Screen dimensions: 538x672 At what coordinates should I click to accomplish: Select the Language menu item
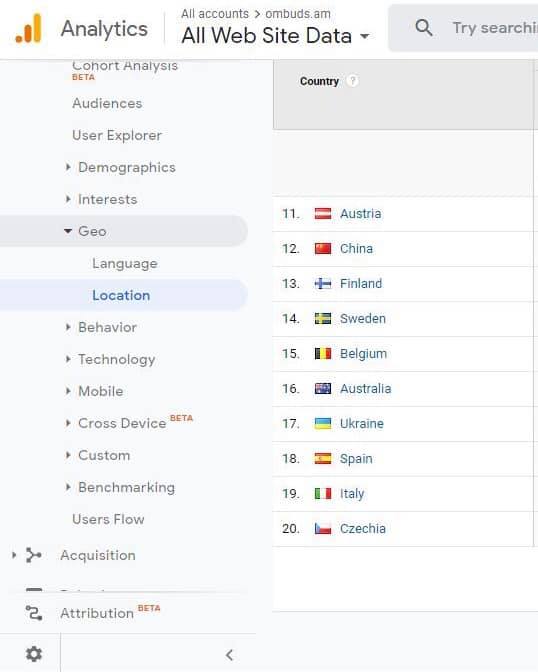pyautogui.click(x=125, y=264)
